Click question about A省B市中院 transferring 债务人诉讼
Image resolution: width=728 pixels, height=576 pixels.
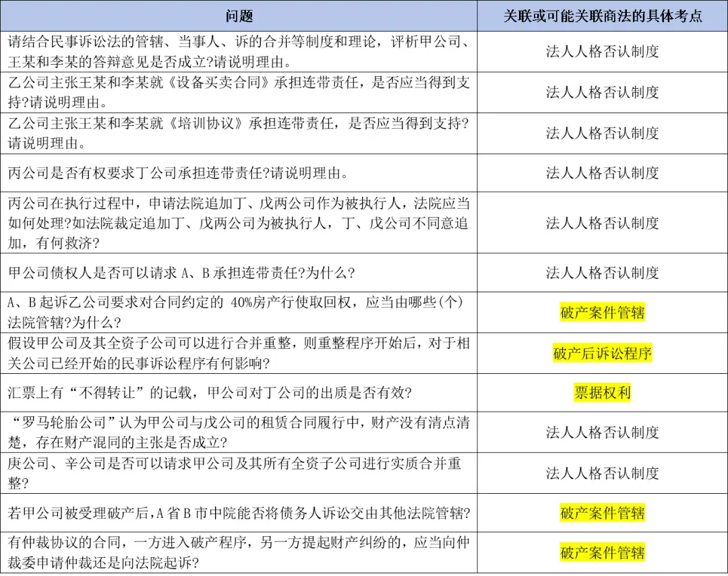click(239, 513)
